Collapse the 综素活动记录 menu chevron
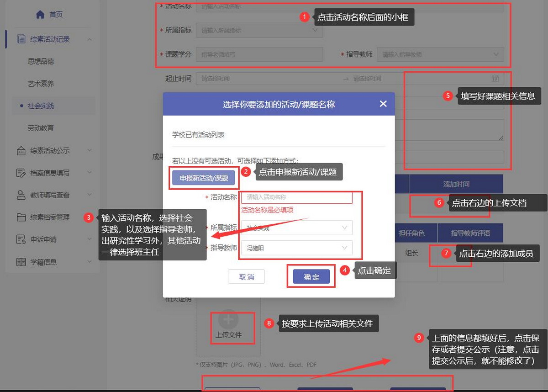The height and width of the screenshot is (392, 548). [90, 39]
